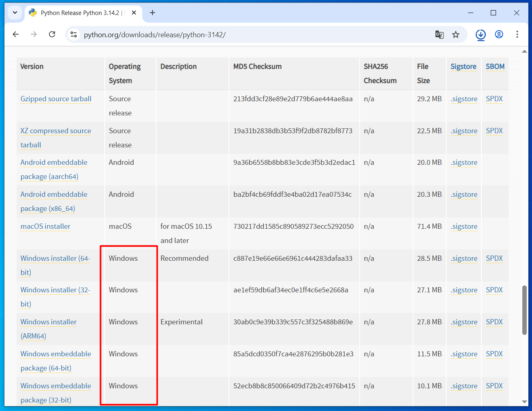Viewport: 532px width, 411px height.
Task: Open SPDX for Windows installer 32-bit
Action: 494,290
